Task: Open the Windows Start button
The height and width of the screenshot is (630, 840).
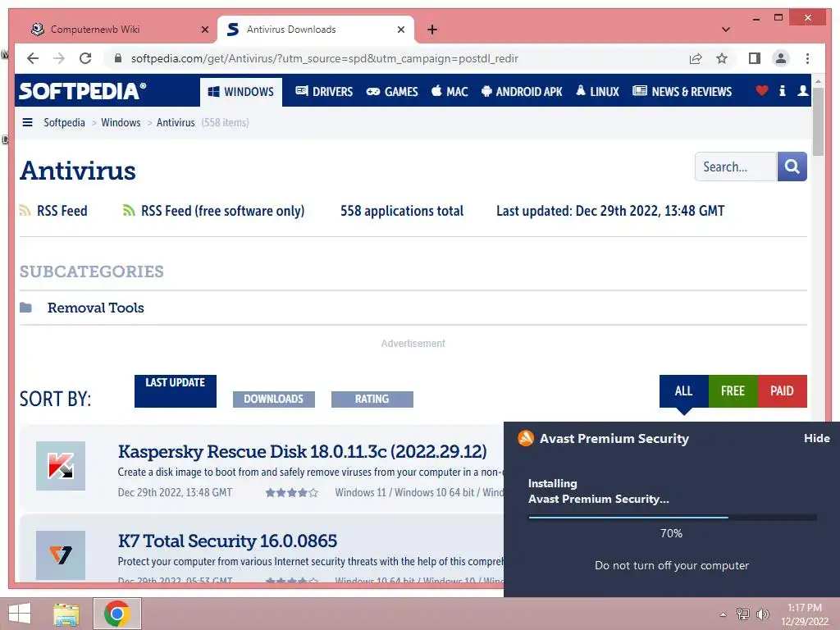Action: (x=20, y=614)
